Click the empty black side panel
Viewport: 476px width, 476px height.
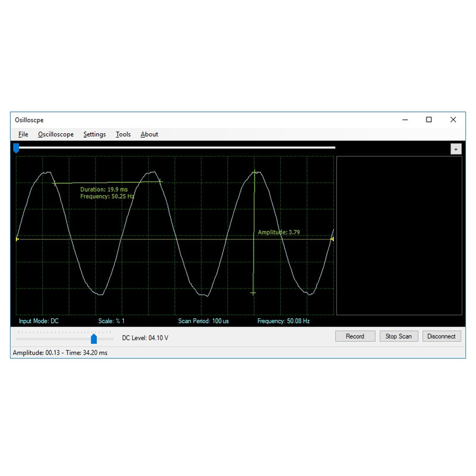(399, 236)
